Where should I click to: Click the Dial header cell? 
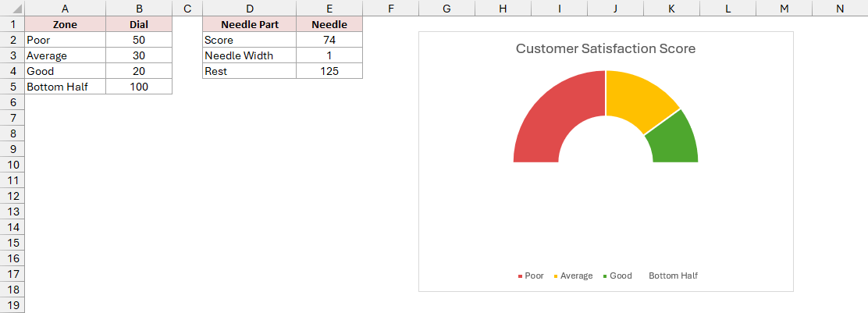[139, 24]
